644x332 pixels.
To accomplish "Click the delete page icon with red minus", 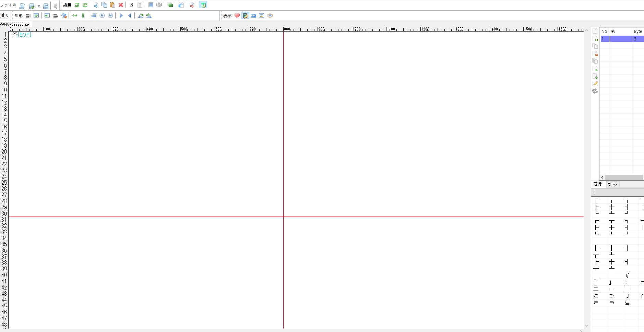I will [595, 53].
